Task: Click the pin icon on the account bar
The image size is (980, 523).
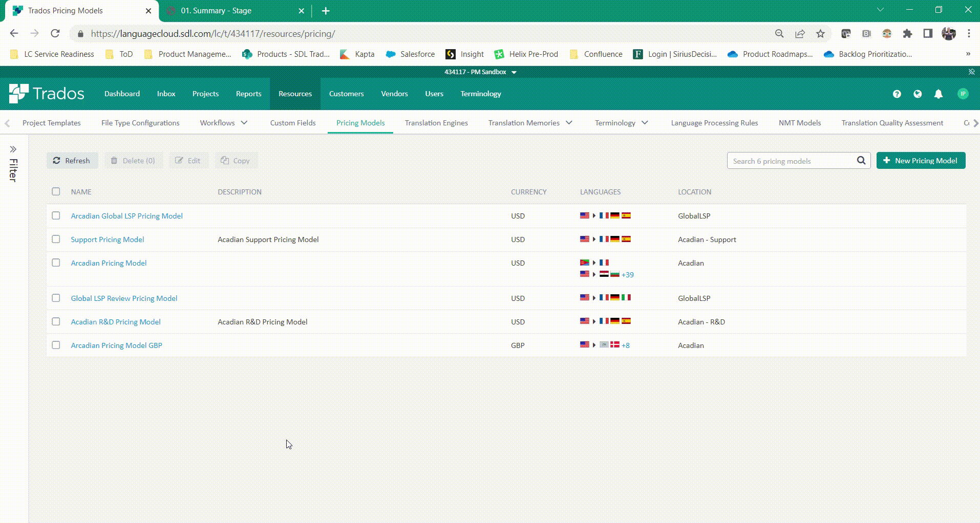Action: click(971, 72)
